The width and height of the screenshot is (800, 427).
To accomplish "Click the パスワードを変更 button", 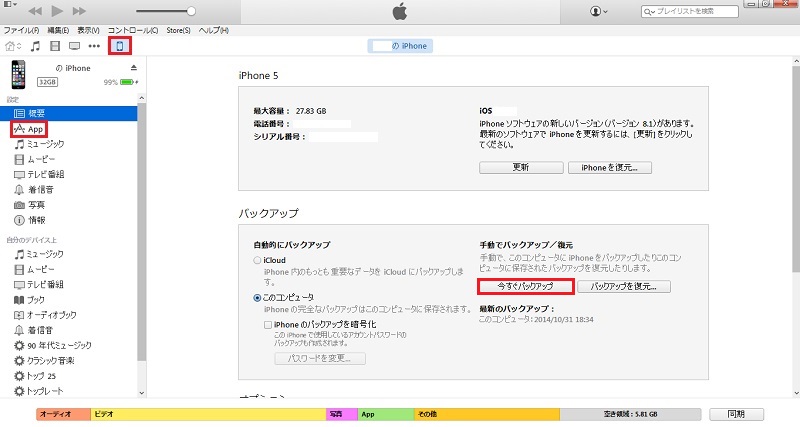I will coord(320,359).
